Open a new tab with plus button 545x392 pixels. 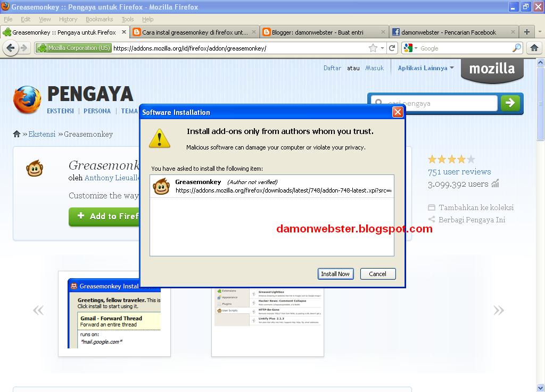coord(527,32)
